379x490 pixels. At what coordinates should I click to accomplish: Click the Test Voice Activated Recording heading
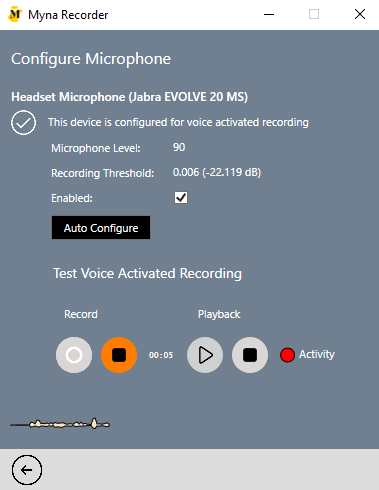148,273
